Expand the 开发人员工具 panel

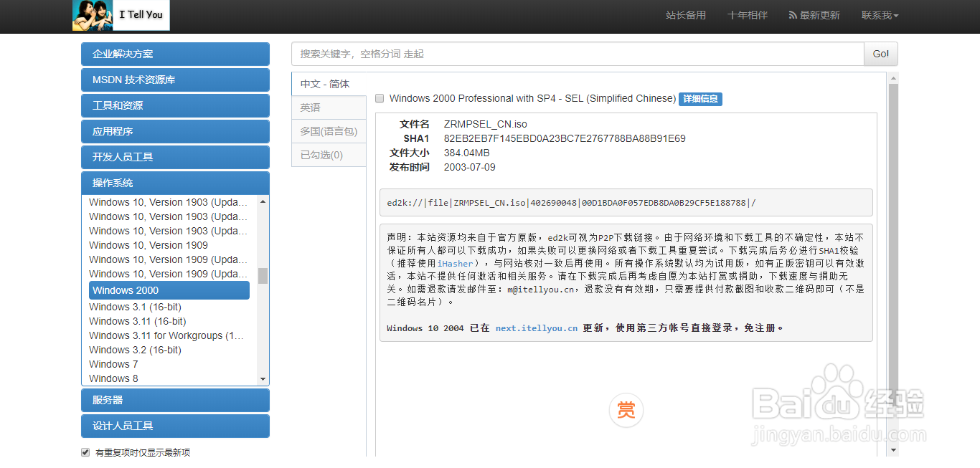175,157
